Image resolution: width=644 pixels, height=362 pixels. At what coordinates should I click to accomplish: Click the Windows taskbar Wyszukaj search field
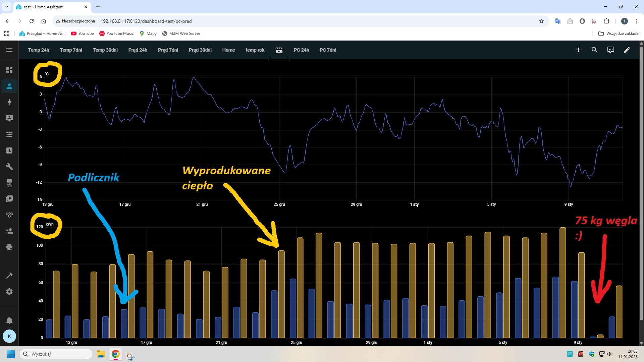[x=57, y=354]
